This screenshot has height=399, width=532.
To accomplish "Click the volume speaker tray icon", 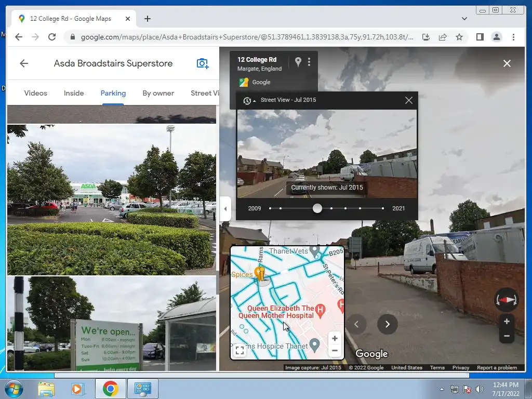I will [479, 389].
